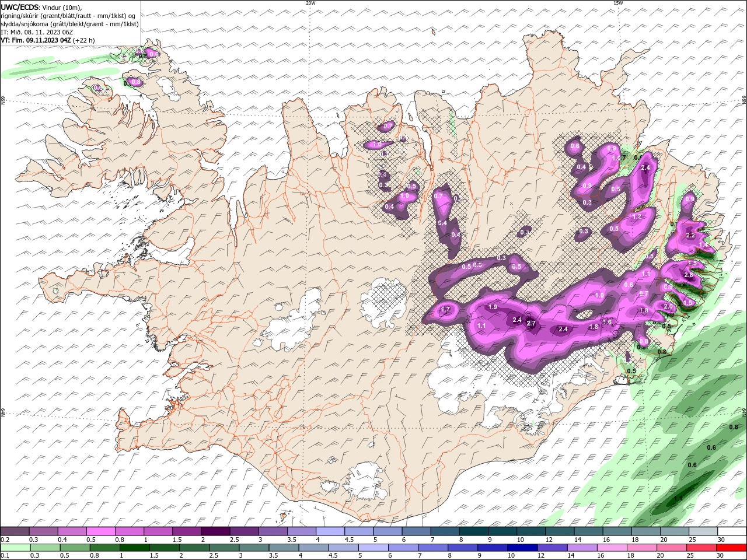Select the 'slydda/snjókoma' legend description line

[x=69, y=24]
